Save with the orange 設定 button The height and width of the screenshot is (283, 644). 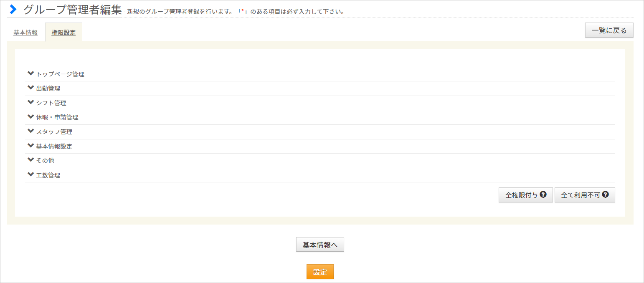coord(320,272)
